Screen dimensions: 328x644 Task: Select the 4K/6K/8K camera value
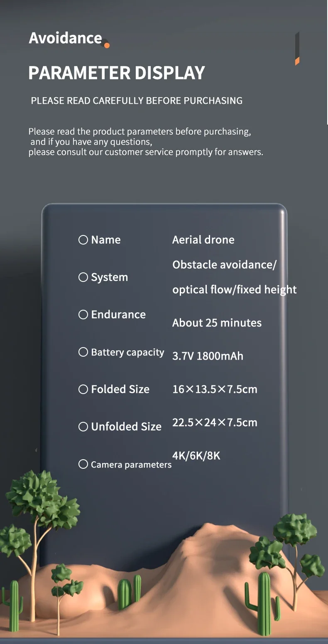[196, 456]
